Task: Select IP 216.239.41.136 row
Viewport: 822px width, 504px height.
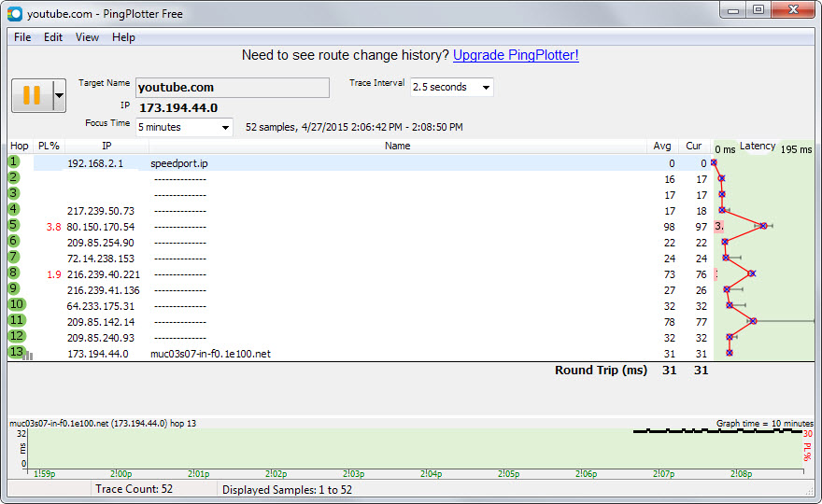Action: [x=104, y=290]
